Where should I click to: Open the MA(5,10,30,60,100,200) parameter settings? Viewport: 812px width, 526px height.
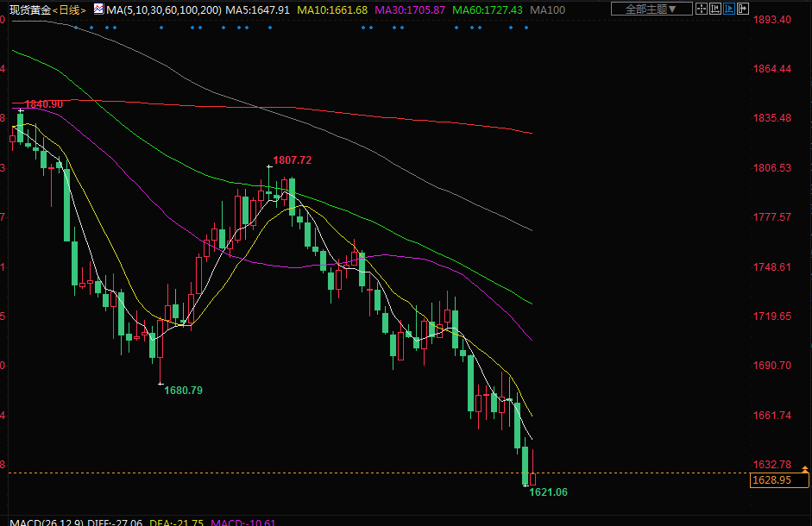coord(163,9)
